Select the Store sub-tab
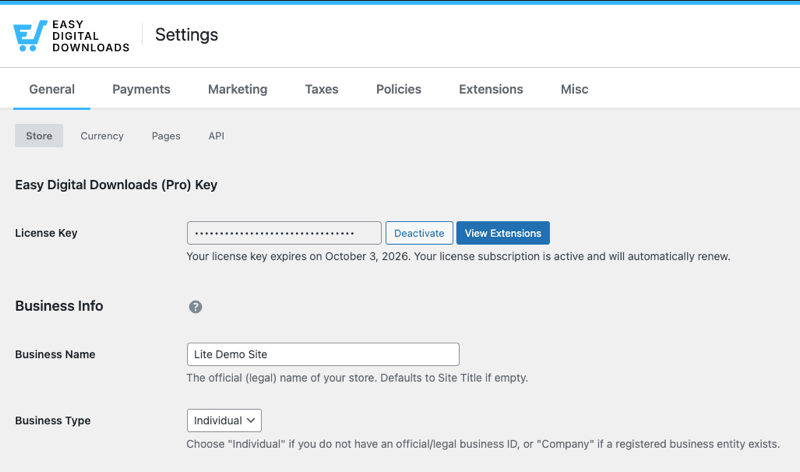 tap(39, 136)
